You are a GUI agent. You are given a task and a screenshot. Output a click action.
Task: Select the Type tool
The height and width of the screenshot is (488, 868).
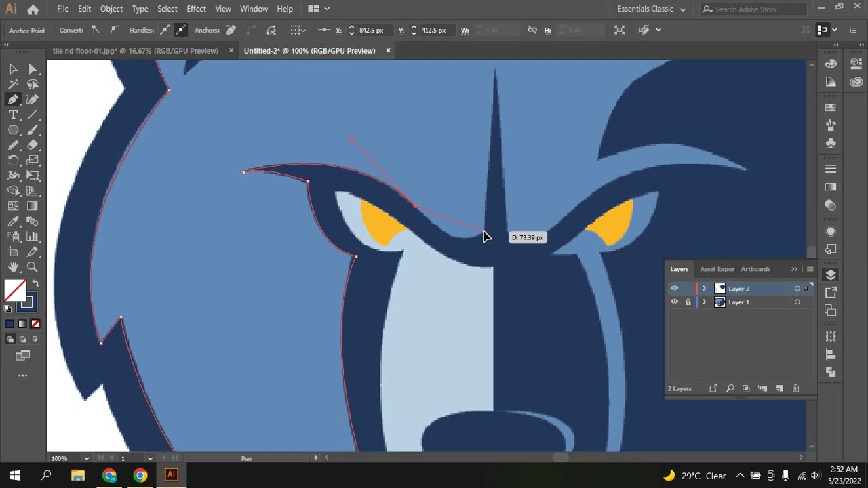pyautogui.click(x=13, y=115)
